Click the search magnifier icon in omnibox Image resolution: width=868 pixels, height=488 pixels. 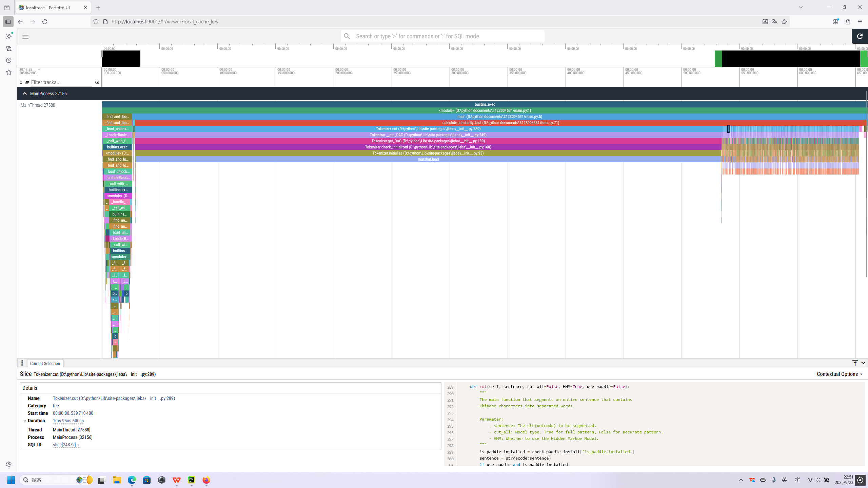coord(347,36)
